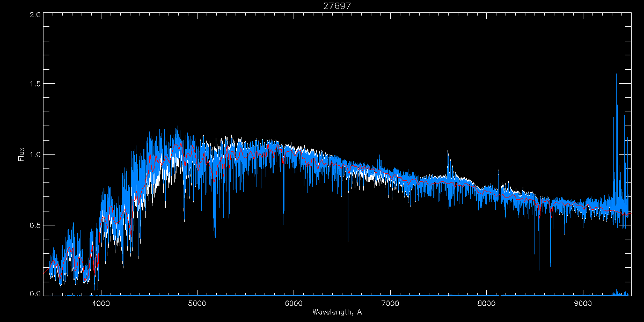Select the 0.5 flux tick label
The image size is (644, 322).
point(35,225)
